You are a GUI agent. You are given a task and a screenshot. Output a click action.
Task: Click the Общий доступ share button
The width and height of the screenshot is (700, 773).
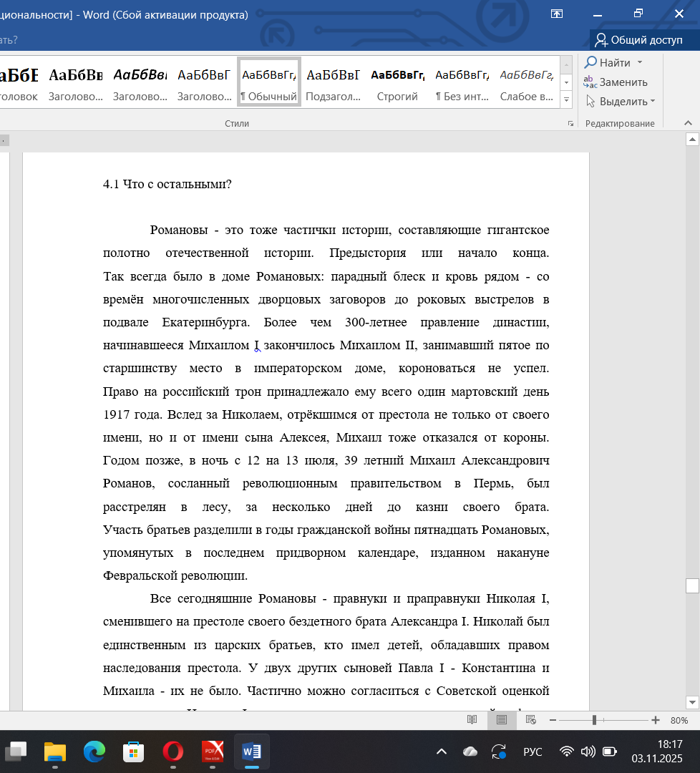click(x=639, y=40)
